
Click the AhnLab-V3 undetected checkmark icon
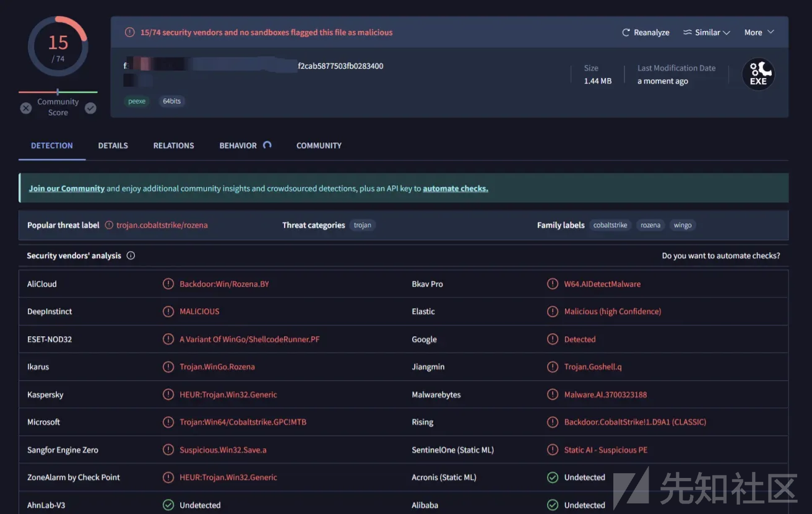(168, 505)
